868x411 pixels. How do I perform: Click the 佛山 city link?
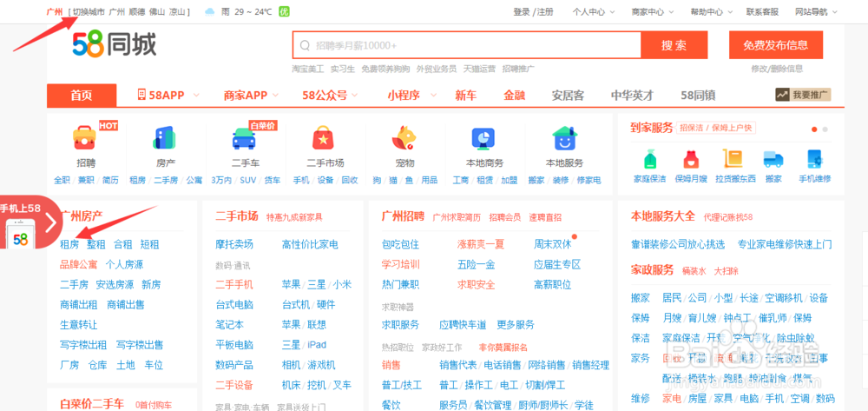(157, 11)
